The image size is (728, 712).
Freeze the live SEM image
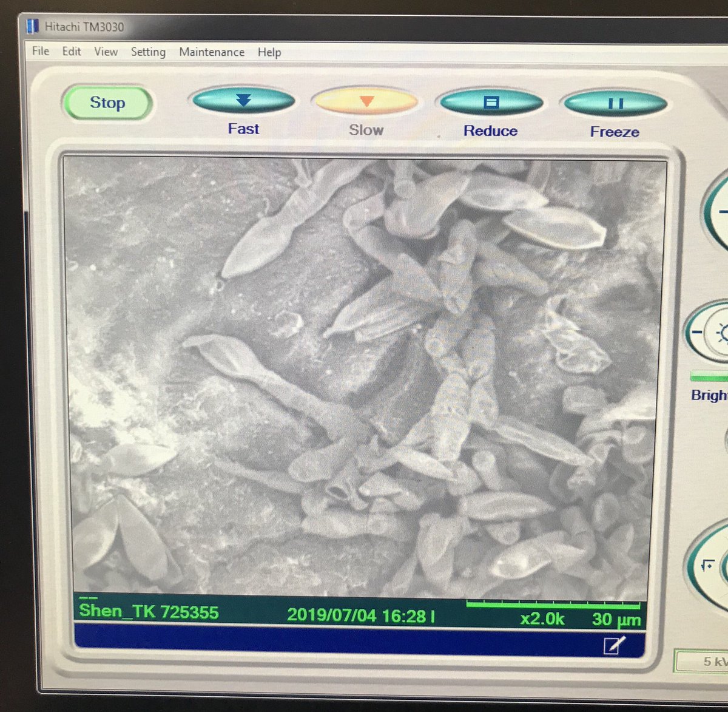[615, 104]
